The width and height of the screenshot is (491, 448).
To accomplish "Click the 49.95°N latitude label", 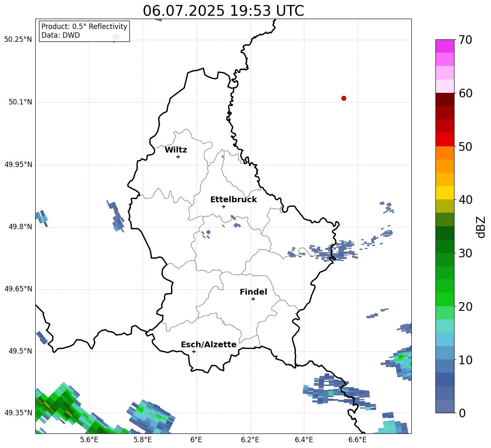I will click(18, 165).
